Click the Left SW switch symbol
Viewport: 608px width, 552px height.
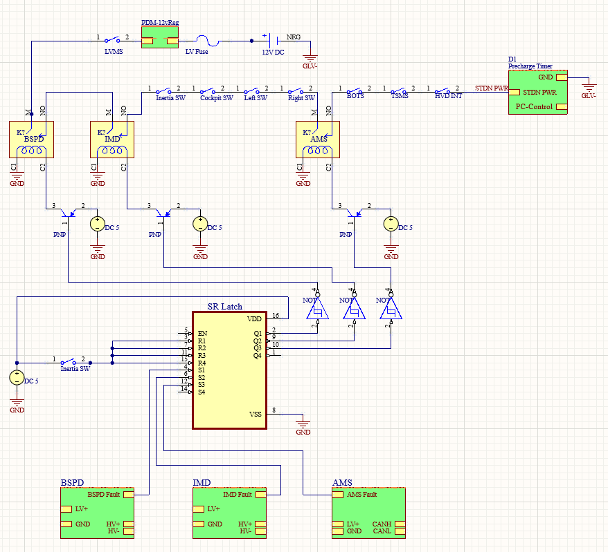coord(256,89)
